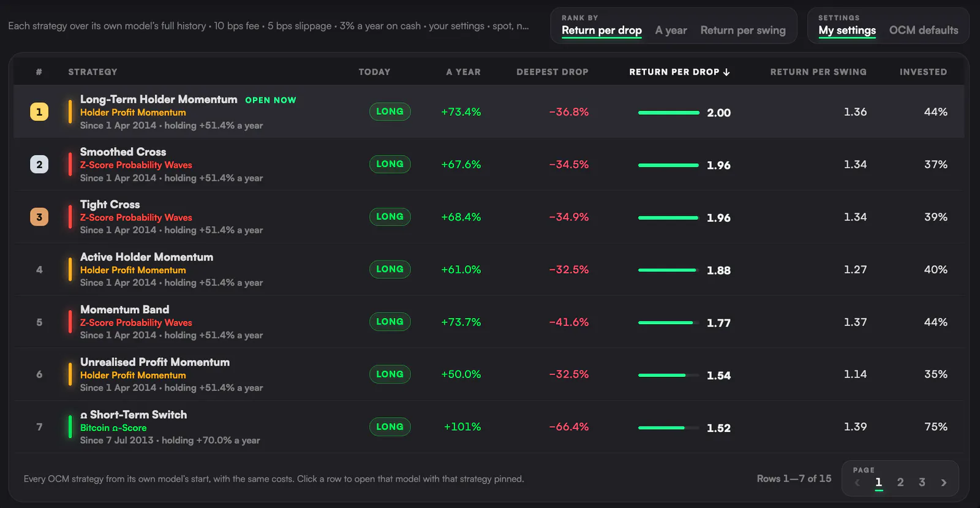Open the Tight Cross strategy

tap(489, 217)
